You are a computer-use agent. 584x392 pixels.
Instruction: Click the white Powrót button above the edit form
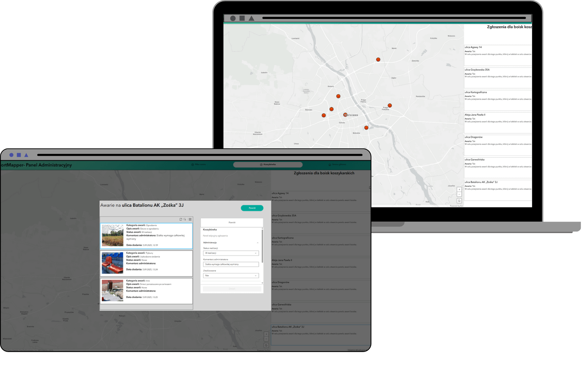232,223
